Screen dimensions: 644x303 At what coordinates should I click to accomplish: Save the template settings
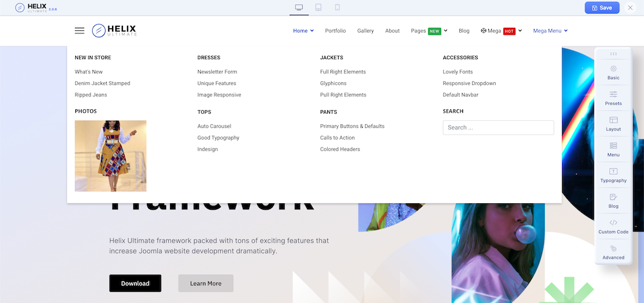[601, 8]
